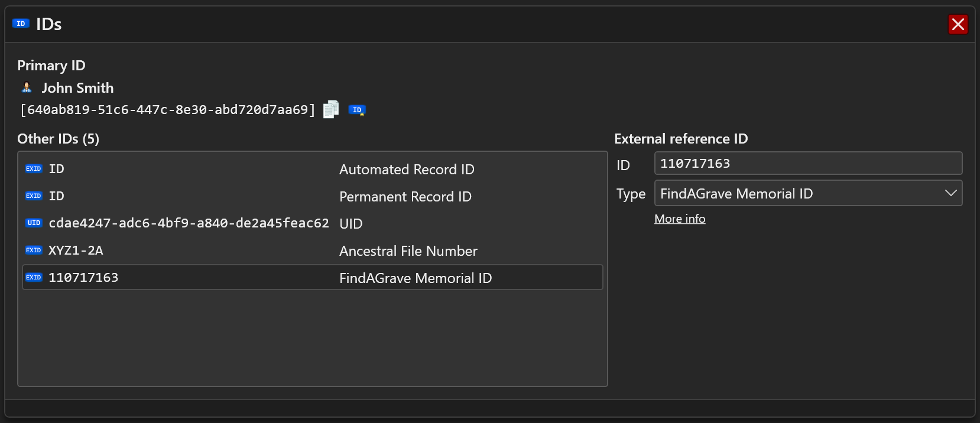Screen dimensions: 980x423
Task: Click the EXID icon next to XYZ1-2A
Action: click(34, 250)
